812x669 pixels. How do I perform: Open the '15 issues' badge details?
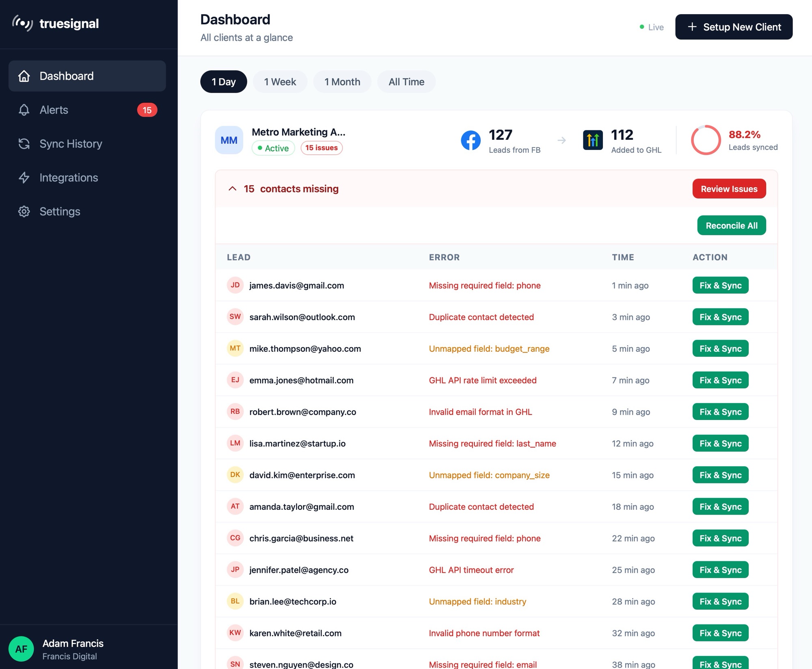(x=321, y=148)
